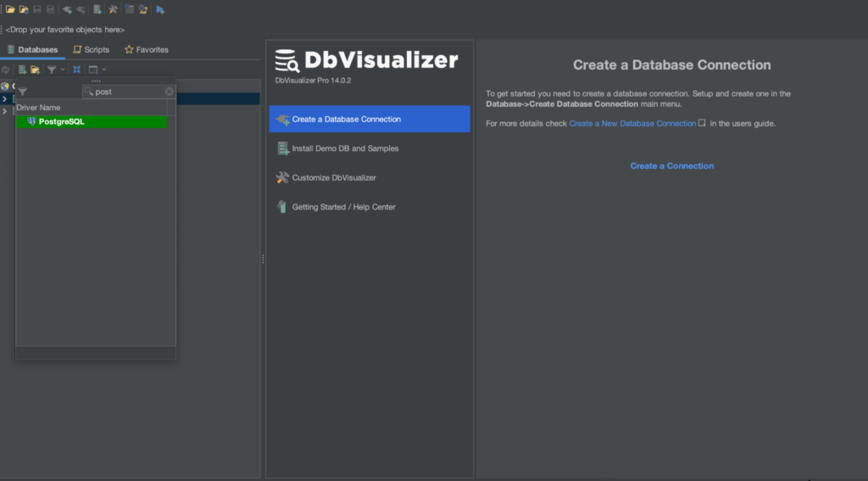Open dropdown arrow next to window magnifier icon
The image size is (868, 481).
pyautogui.click(x=104, y=70)
